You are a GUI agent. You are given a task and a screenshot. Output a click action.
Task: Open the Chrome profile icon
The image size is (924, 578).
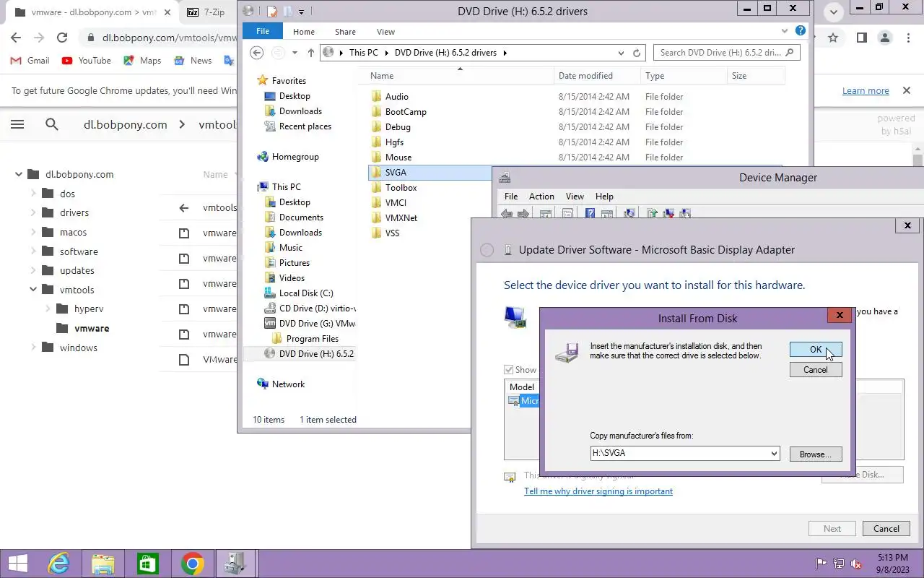point(884,38)
